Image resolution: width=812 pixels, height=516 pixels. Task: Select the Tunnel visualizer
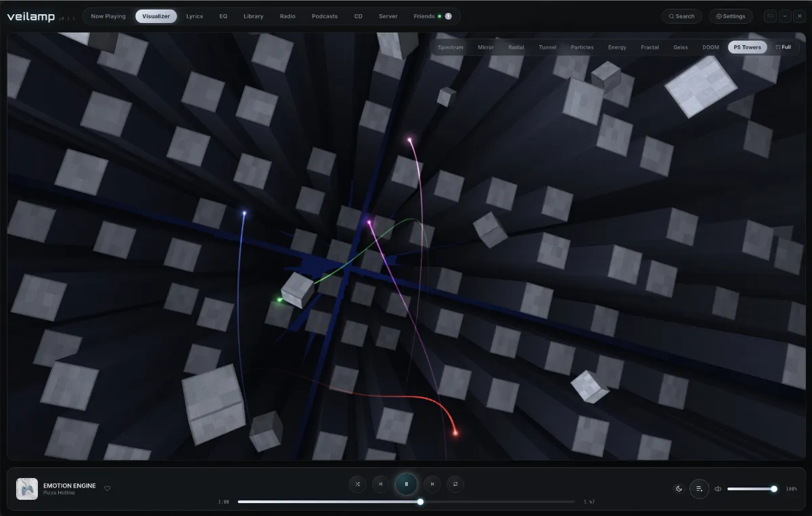point(547,47)
